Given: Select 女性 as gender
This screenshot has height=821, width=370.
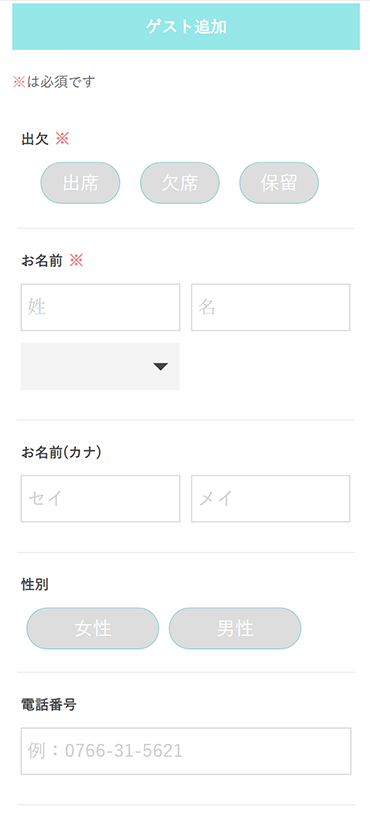Looking at the screenshot, I should (x=93, y=628).
